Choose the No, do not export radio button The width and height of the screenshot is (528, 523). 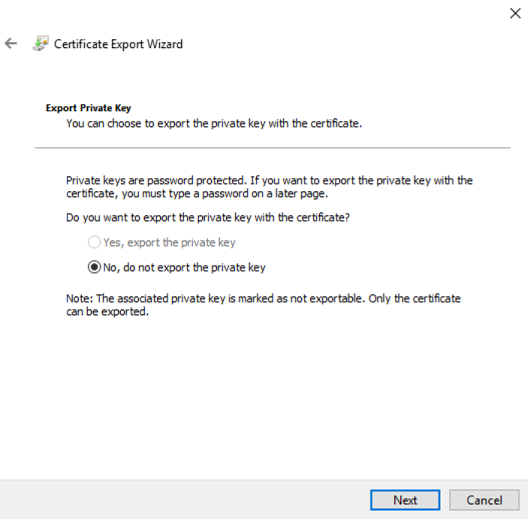[x=94, y=267]
